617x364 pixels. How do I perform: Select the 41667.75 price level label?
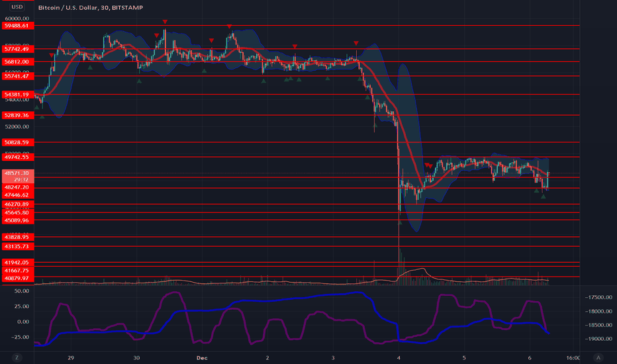[18, 270]
